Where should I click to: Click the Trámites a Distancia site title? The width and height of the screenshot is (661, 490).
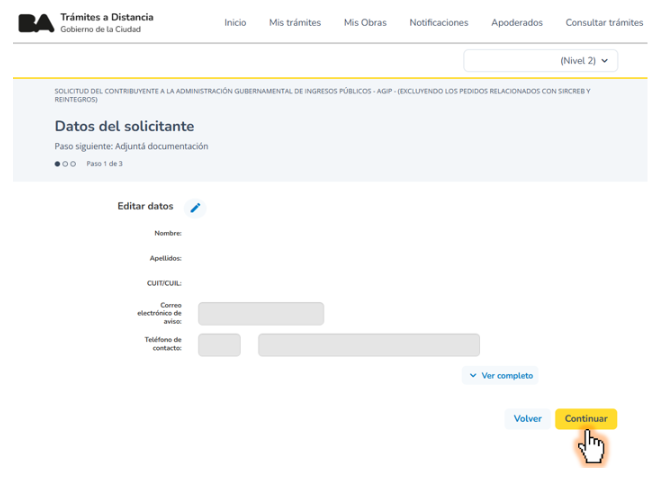[107, 17]
